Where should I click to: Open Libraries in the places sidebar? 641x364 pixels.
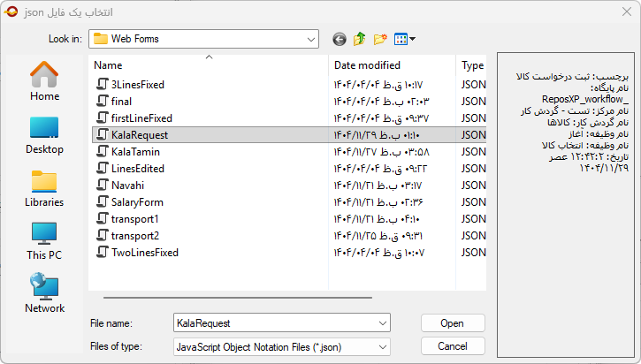pyautogui.click(x=44, y=187)
